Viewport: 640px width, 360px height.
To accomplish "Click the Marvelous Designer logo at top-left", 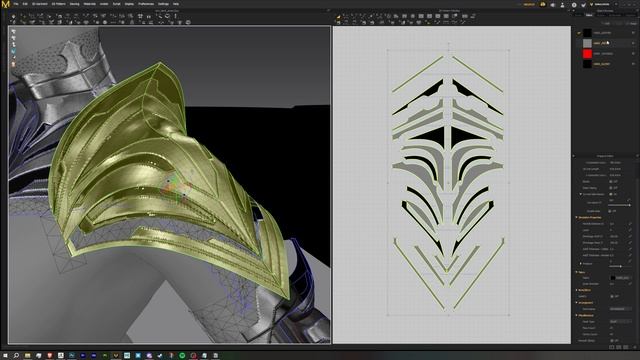I will coord(5,4).
